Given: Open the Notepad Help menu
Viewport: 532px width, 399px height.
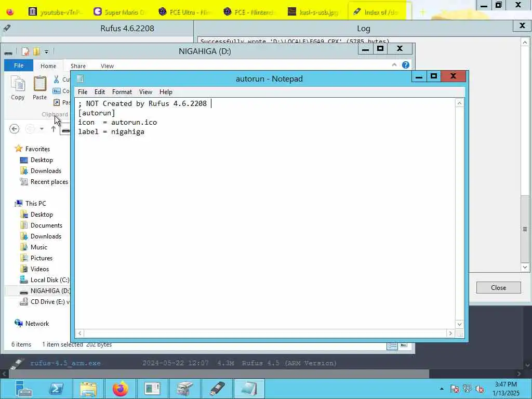Looking at the screenshot, I should [x=166, y=92].
